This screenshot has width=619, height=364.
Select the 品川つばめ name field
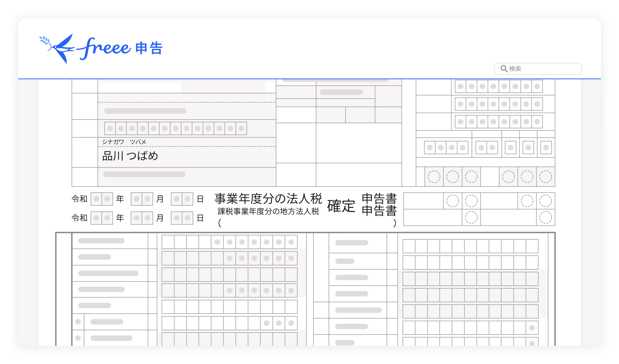coord(130,156)
